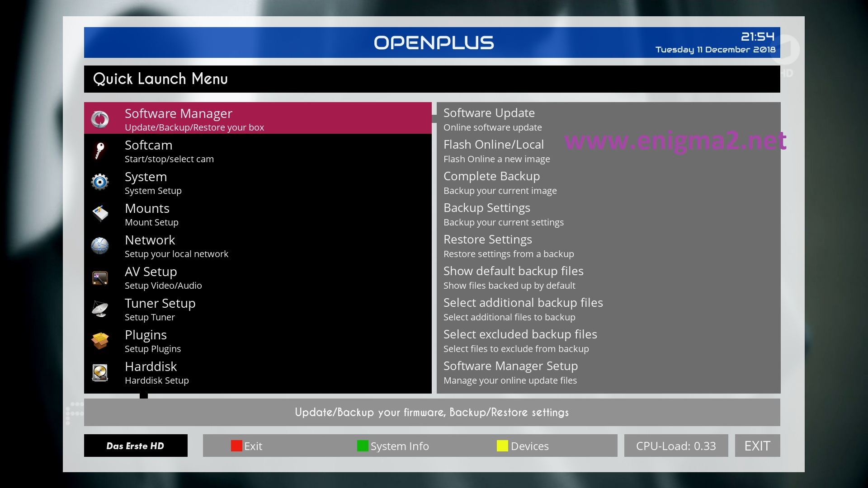The image size is (868, 488).
Task: Click the EXIT box at bottom right
Action: coord(757,446)
